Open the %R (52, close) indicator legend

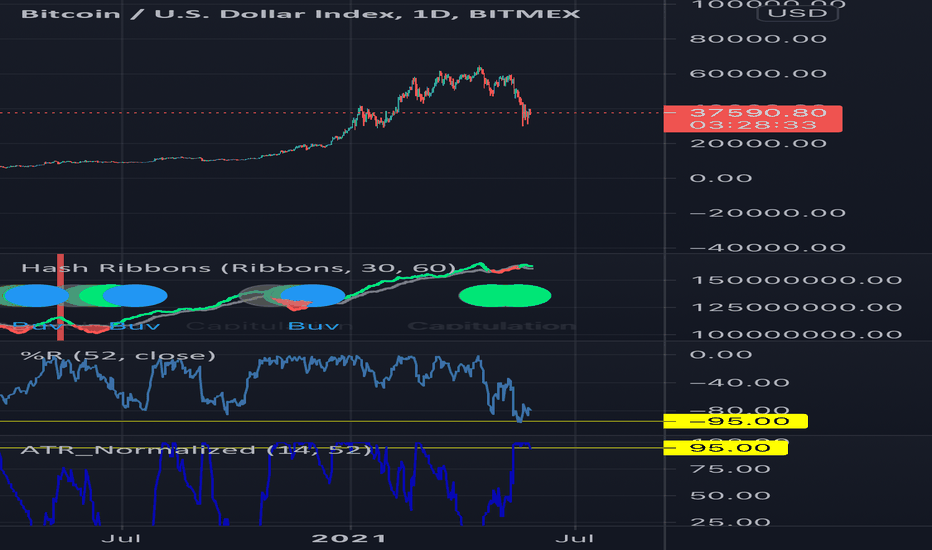[x=118, y=356]
